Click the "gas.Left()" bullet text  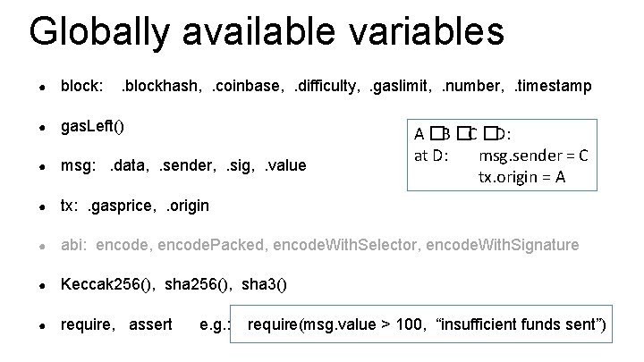(x=92, y=125)
